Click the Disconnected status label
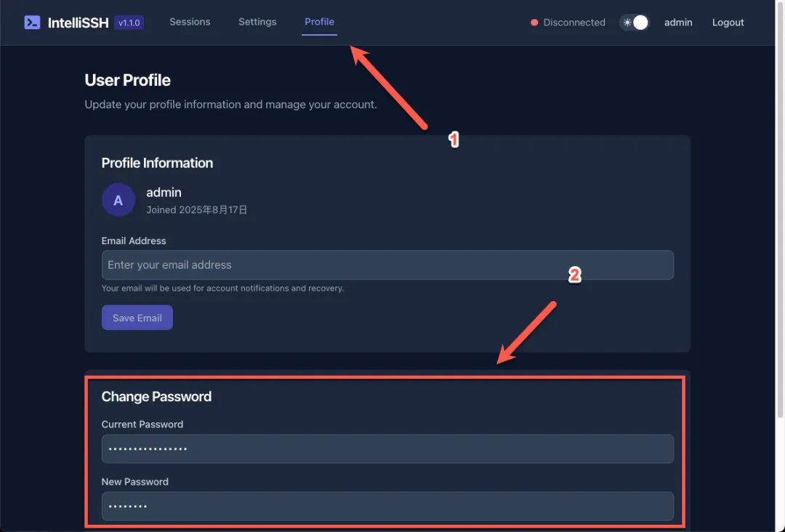 pos(574,23)
